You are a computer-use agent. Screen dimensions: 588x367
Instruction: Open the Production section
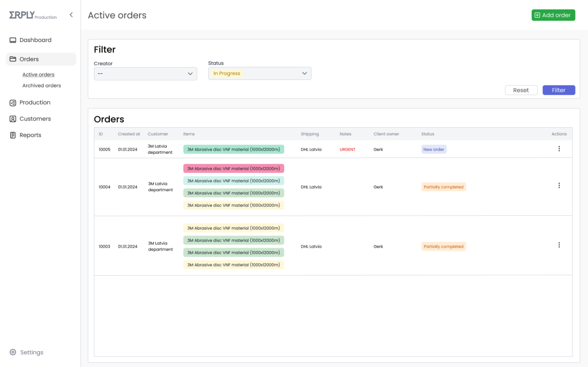click(35, 103)
